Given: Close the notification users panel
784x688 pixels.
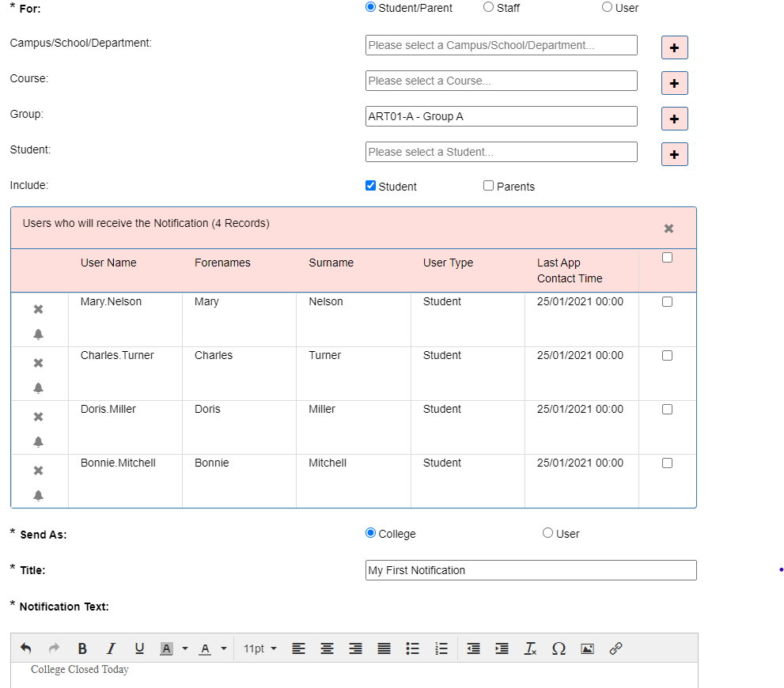Looking at the screenshot, I should (x=668, y=229).
